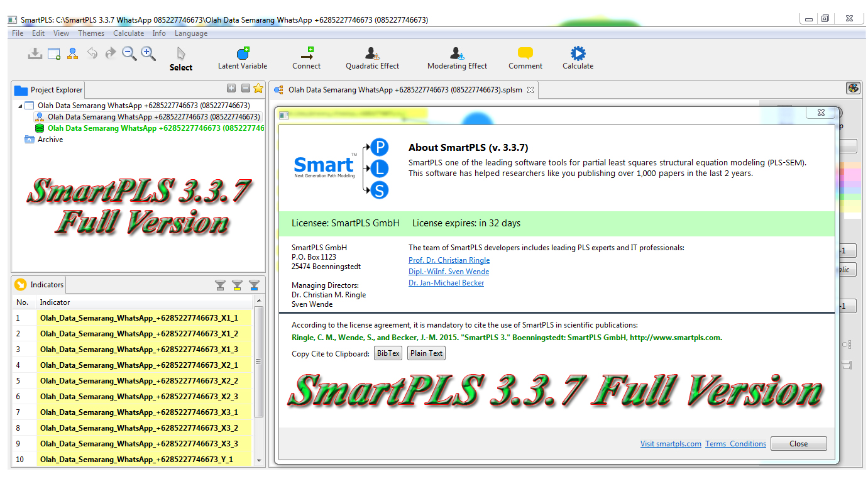This screenshot has width=868, height=491.
Task: Click the new project toolbar icon
Action: coord(54,54)
